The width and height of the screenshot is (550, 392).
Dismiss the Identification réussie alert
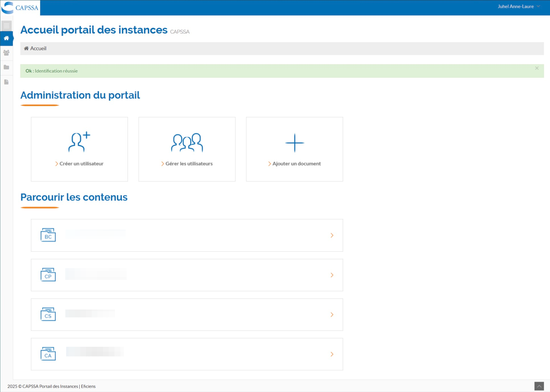pos(537,68)
